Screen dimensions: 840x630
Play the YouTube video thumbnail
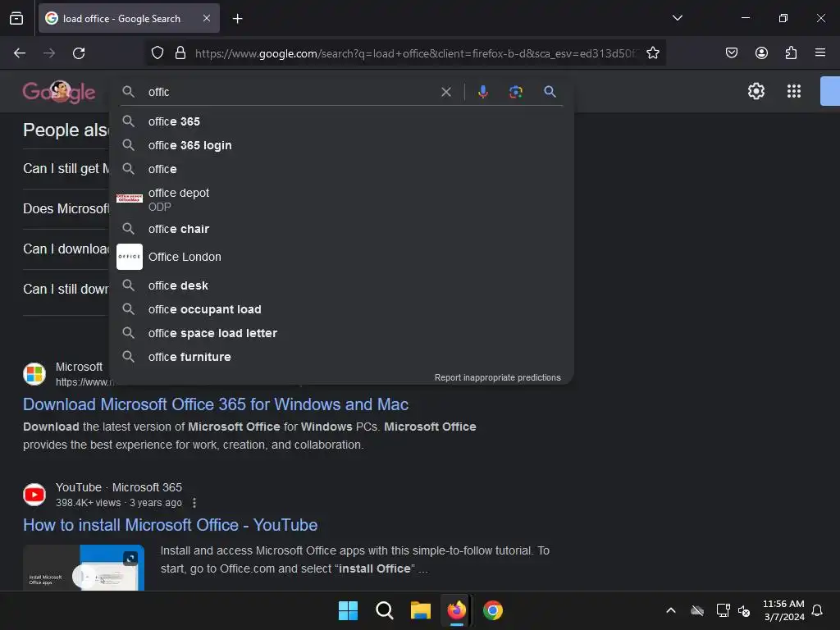pos(84,568)
